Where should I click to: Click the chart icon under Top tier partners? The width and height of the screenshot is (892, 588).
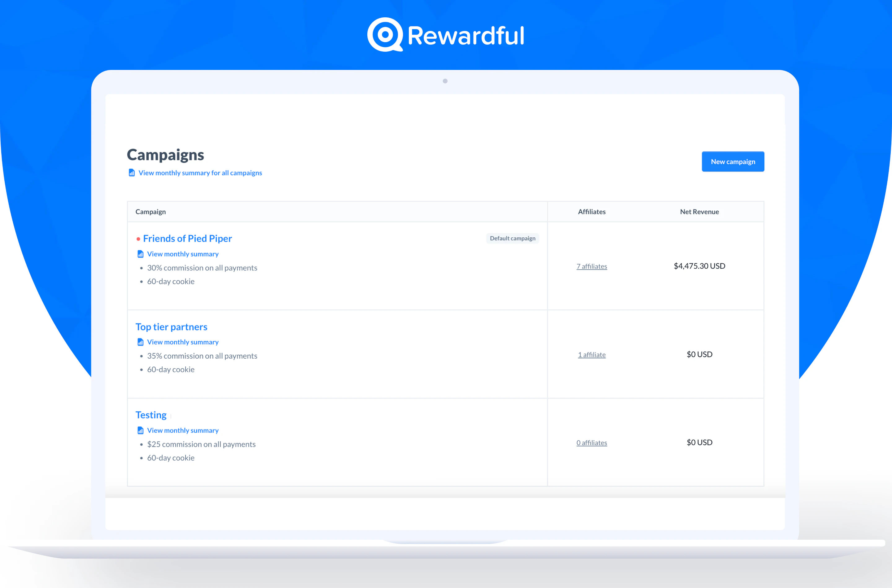141,342
